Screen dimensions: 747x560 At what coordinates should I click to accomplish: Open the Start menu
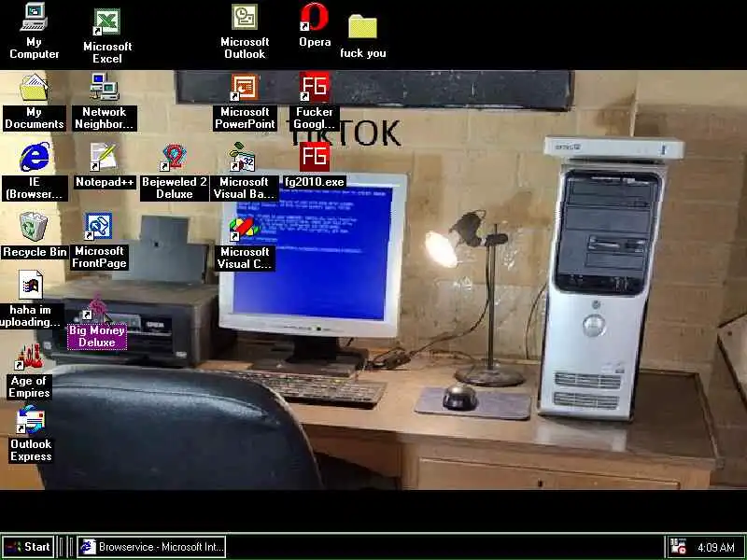pos(27,547)
